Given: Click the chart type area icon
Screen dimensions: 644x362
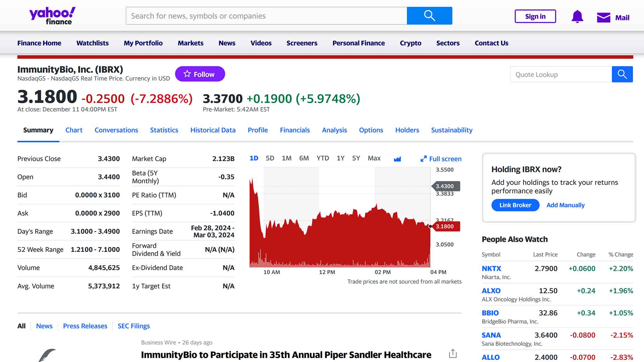Looking at the screenshot, I should pos(397,159).
